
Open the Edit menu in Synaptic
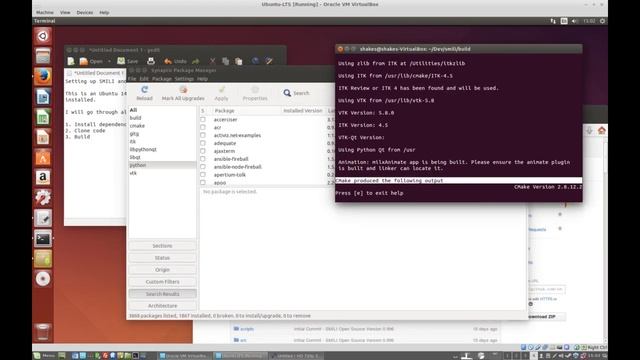point(144,79)
